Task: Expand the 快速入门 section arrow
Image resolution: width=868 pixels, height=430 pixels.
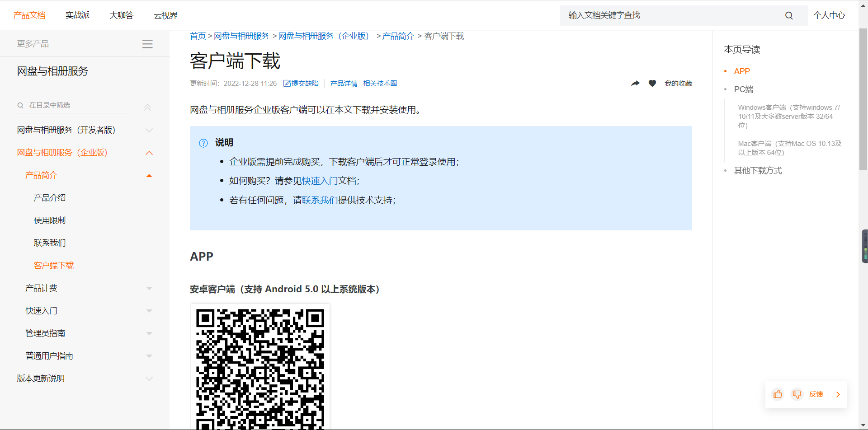Action: tap(149, 311)
